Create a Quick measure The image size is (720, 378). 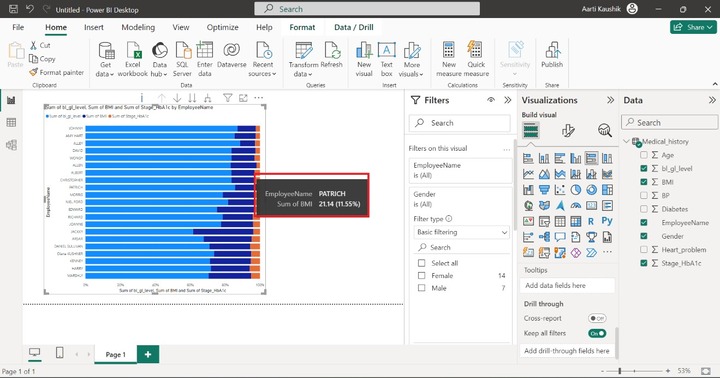tap(476, 59)
